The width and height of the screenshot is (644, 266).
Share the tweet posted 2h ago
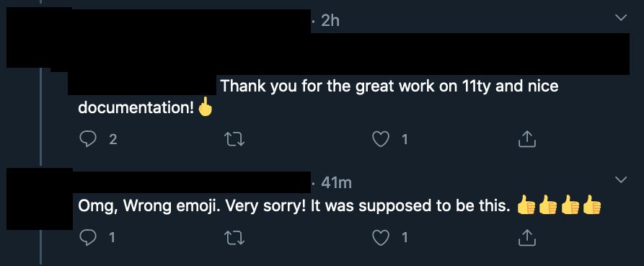point(527,140)
